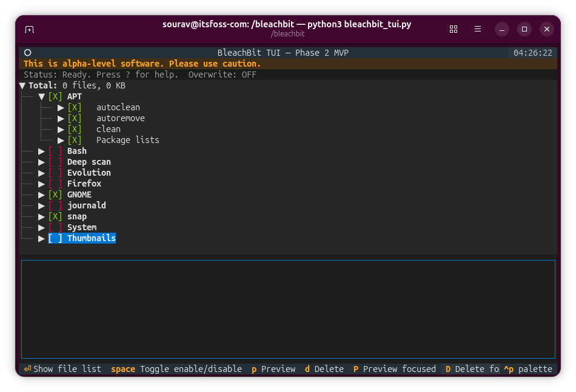This screenshot has height=392, width=576.
Task: Click the 'Overwrite: OFF' status text
Action: tap(223, 75)
